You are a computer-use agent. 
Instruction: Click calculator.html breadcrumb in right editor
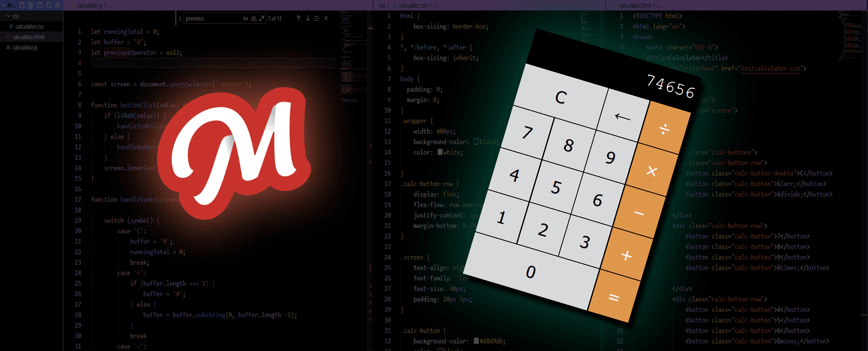(635, 5)
